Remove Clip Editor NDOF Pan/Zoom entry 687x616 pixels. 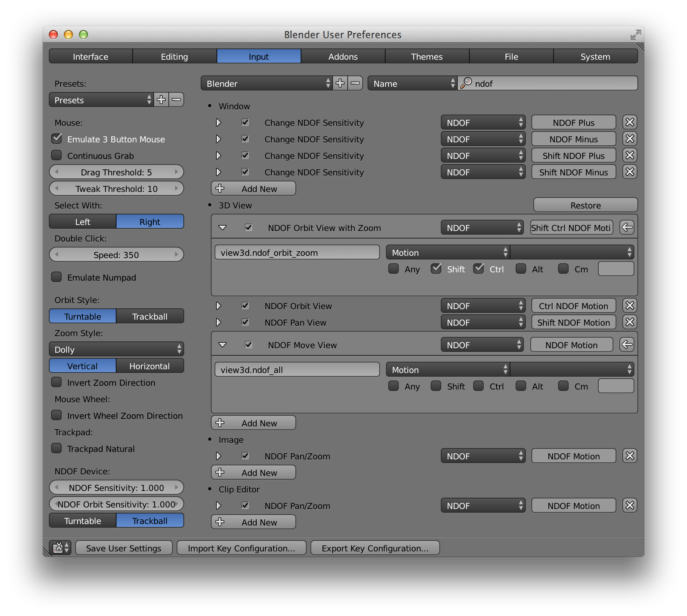coord(629,506)
